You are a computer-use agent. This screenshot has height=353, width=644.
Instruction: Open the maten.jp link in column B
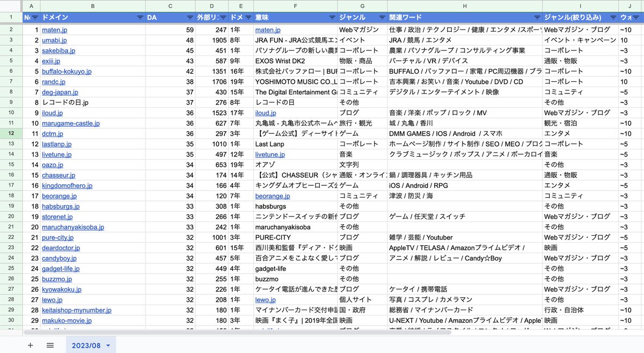click(54, 30)
